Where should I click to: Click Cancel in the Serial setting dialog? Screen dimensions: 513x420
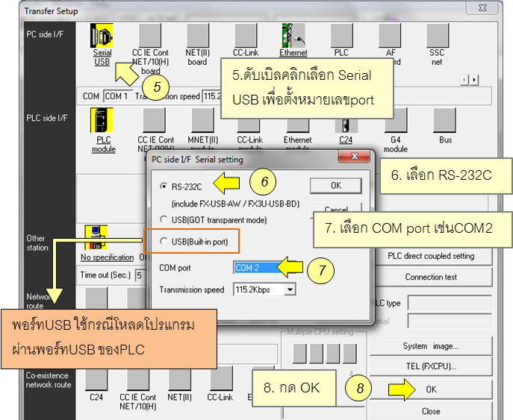click(336, 207)
